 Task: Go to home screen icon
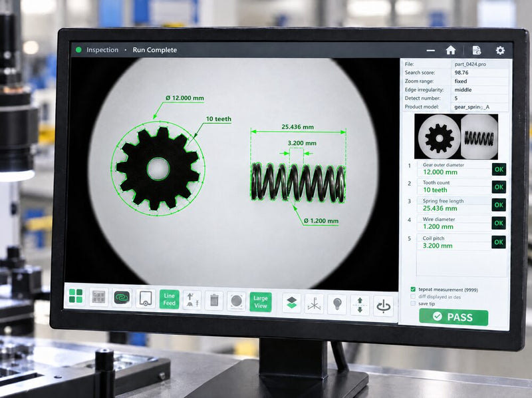coord(451,51)
